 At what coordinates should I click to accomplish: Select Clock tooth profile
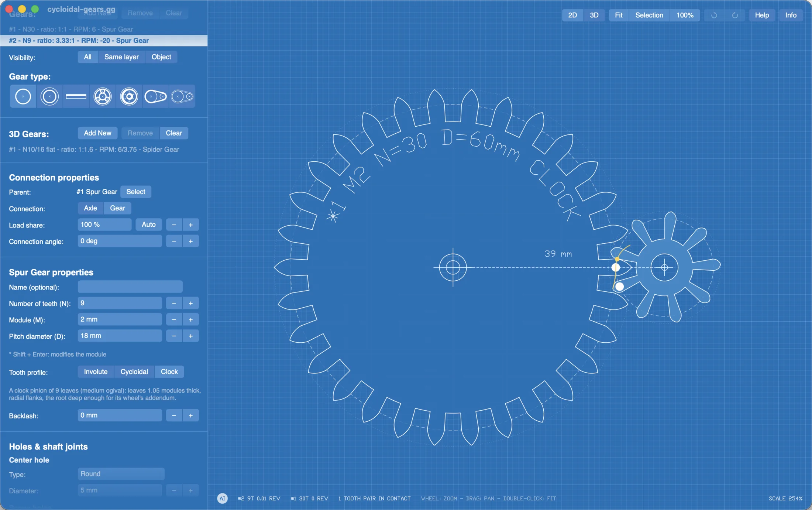click(169, 372)
